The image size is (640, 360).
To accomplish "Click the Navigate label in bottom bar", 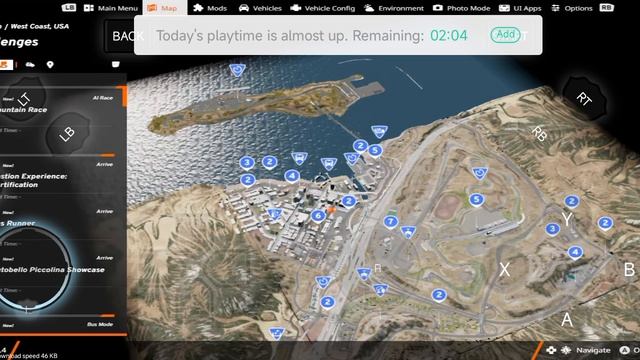I will [593, 350].
